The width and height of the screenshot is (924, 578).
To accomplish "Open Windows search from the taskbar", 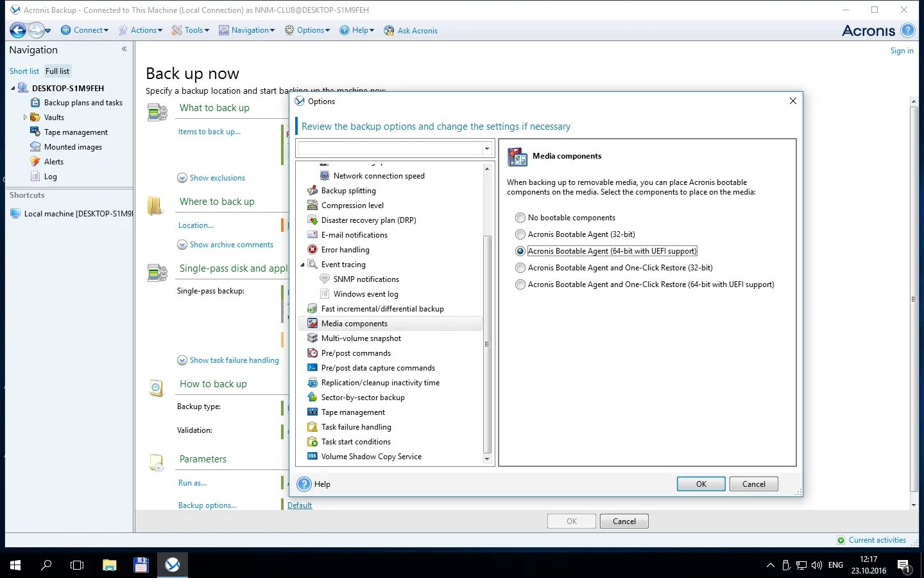I will [x=46, y=565].
